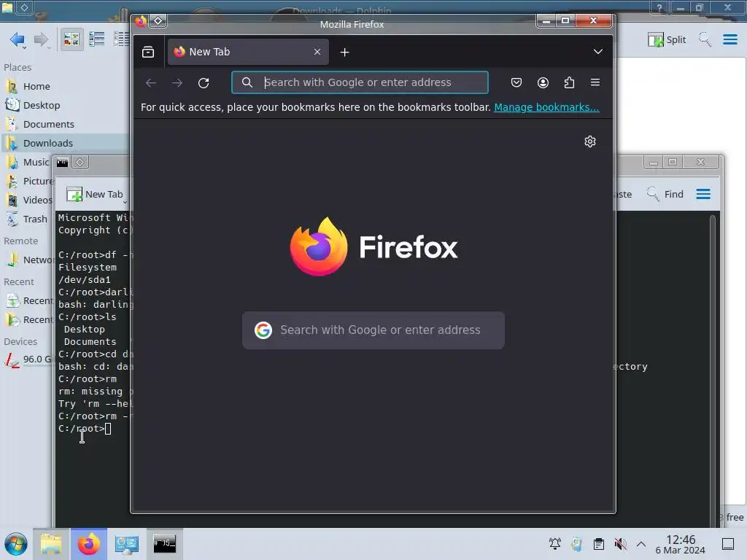Open System Settings taskbar icon
Viewport: 747px width, 560px height.
(127, 544)
